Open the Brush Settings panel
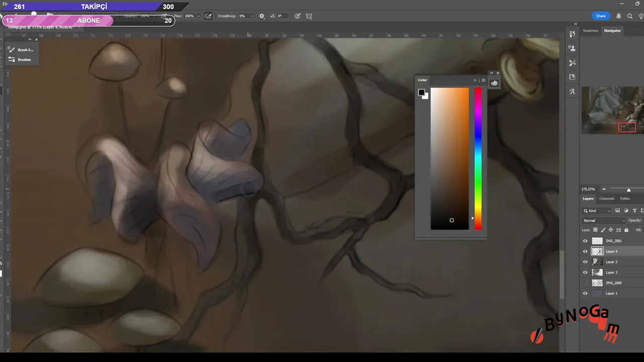Viewport: 644px width, 362px height. 21,50
